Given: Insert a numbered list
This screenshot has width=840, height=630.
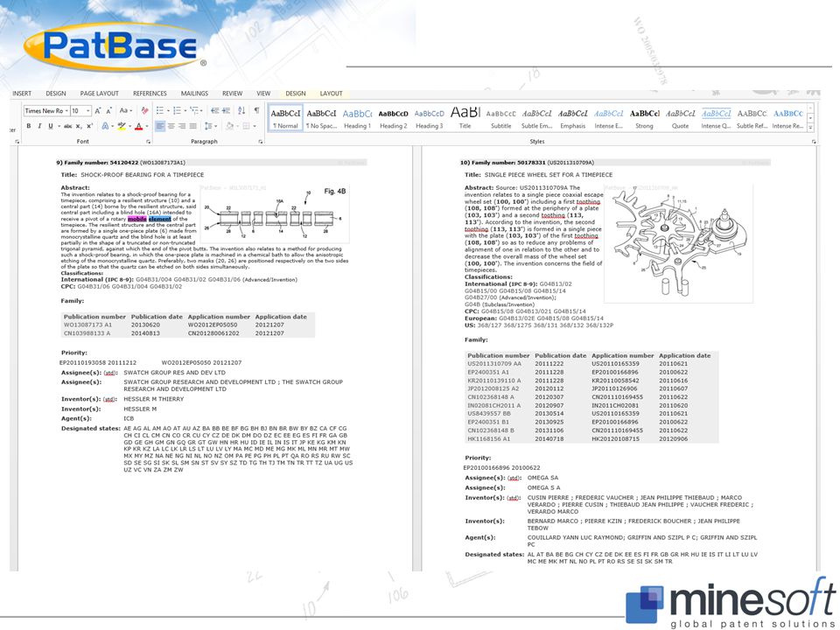Looking at the screenshot, I should point(178,110).
